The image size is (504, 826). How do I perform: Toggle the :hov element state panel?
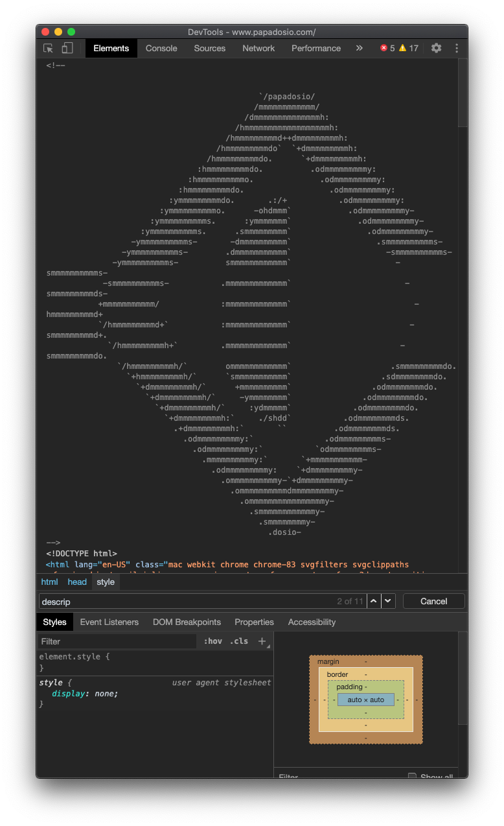coord(212,641)
